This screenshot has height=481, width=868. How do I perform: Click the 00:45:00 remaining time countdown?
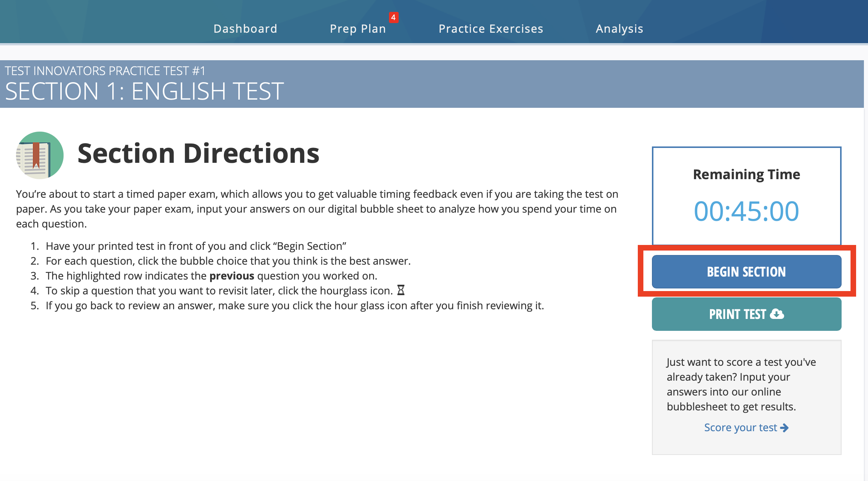point(746,211)
